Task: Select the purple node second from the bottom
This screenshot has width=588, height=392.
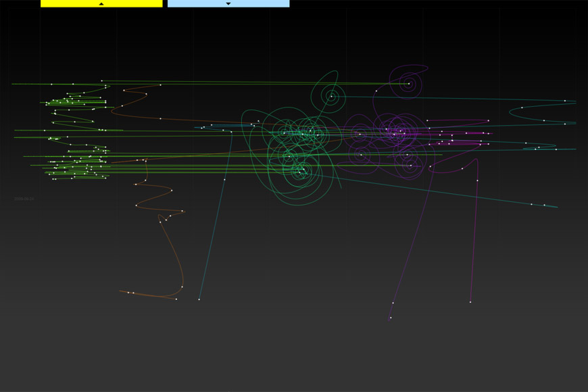Action: 393,303
